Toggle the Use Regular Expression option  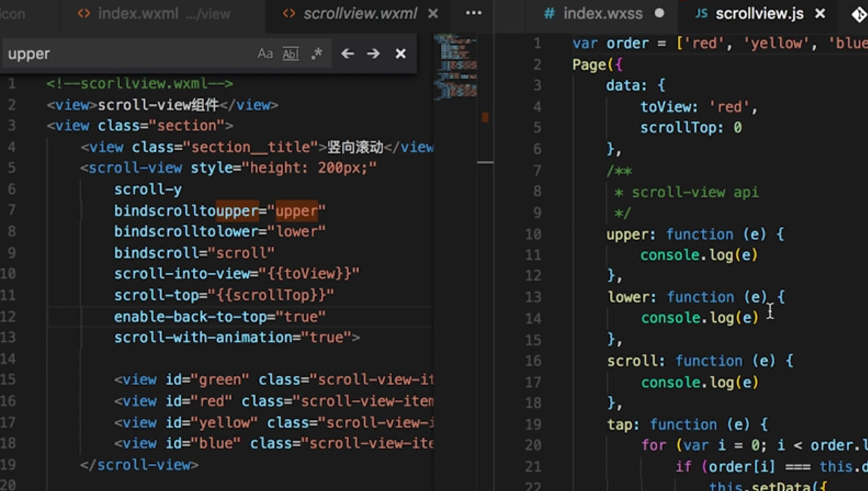(x=317, y=53)
